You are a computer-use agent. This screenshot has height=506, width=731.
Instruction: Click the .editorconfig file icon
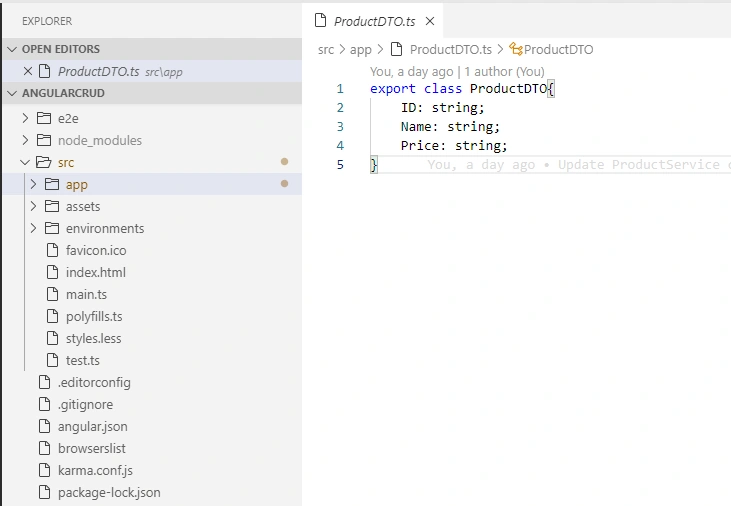pyautogui.click(x=44, y=382)
